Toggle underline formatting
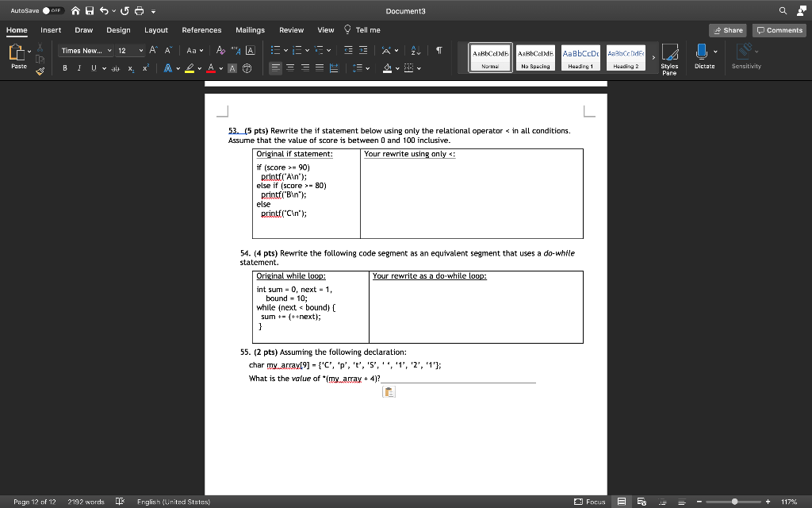The height and width of the screenshot is (508, 812). pos(94,68)
